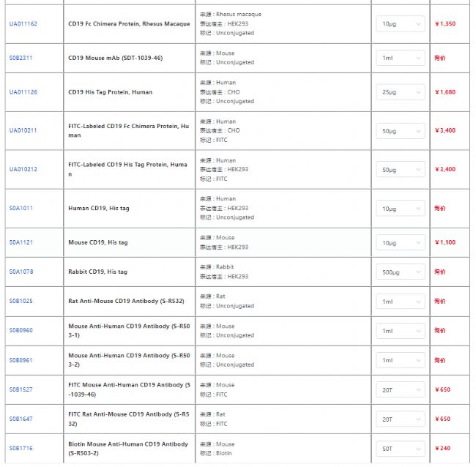Open product link UA011126
Screen dimensions: 476x467
23,92
